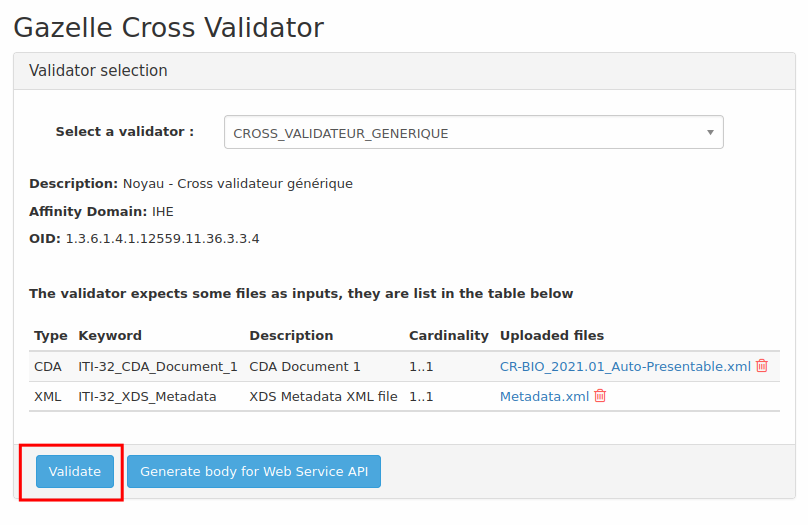Select the ITI-32_XDS_Metadata keyword cell
Viewport: 808px width, 525px height.
(147, 397)
